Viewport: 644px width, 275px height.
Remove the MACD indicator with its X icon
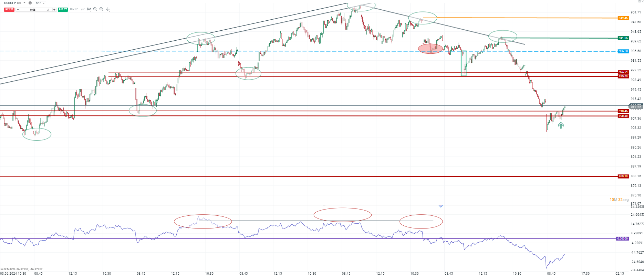5,269
